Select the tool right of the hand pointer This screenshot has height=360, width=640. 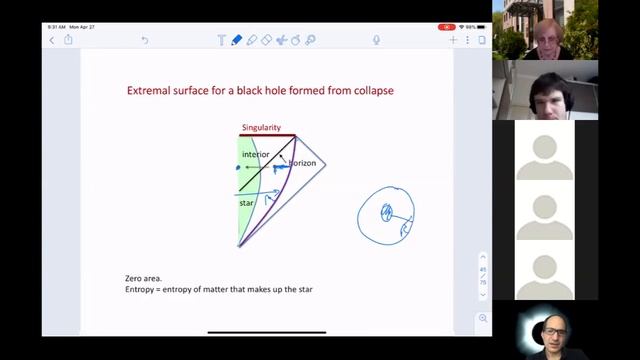pyautogui.click(x=311, y=40)
